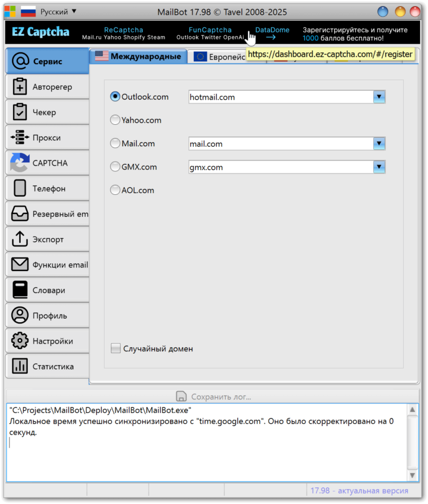The height and width of the screenshot is (504, 428).
Task: Click the Словари book icon
Action: pyautogui.click(x=20, y=289)
